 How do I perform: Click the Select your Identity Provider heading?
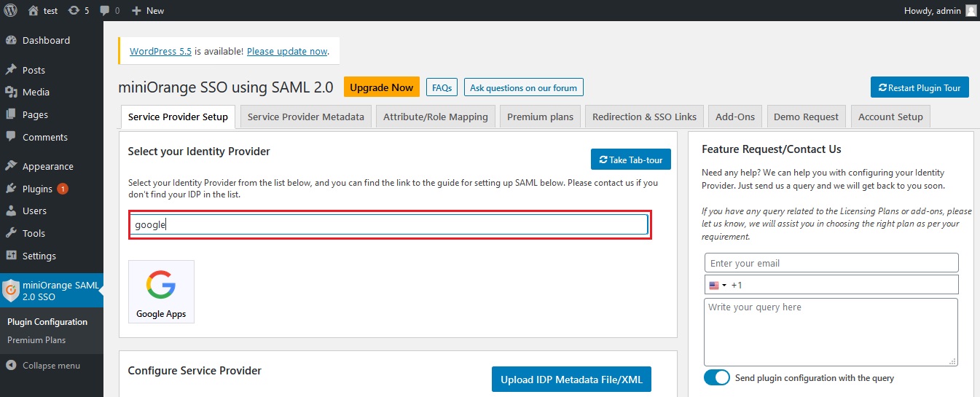click(199, 152)
